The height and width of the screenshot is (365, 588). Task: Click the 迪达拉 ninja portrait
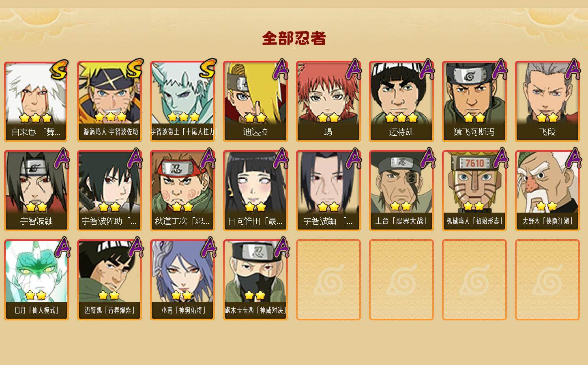[255, 101]
